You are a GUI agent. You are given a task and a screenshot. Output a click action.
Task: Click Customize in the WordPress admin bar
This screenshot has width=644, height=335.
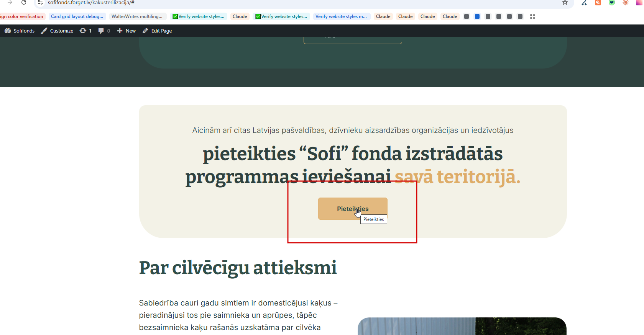pos(57,31)
